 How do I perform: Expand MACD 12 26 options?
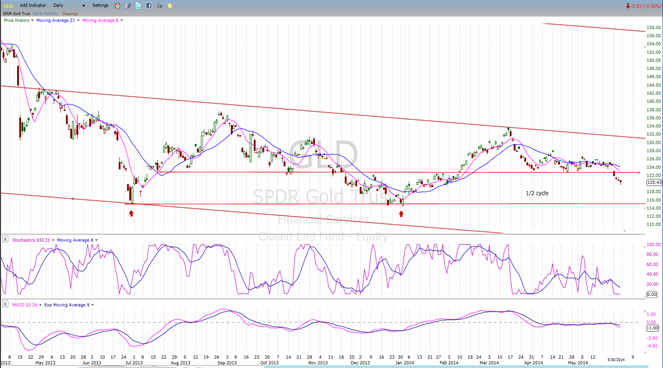tap(41, 305)
